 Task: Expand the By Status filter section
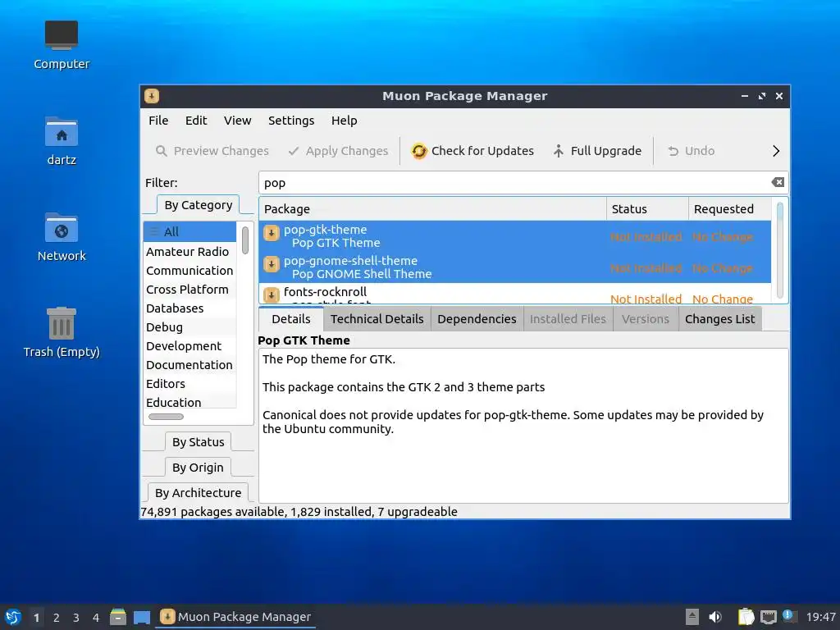pyautogui.click(x=199, y=442)
